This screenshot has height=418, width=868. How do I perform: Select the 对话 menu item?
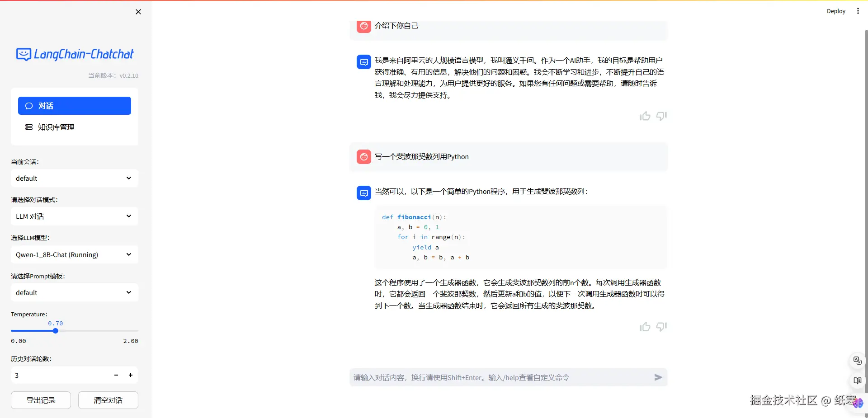75,106
